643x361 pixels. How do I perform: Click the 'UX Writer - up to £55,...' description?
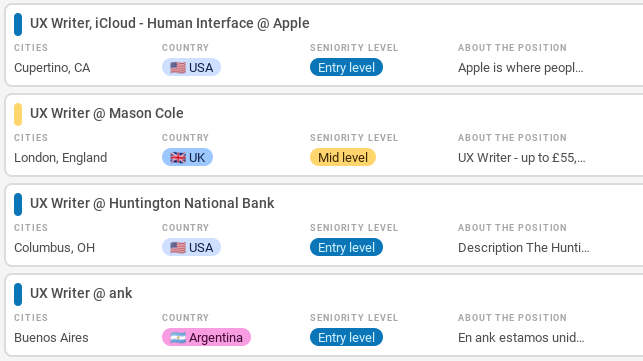point(522,158)
